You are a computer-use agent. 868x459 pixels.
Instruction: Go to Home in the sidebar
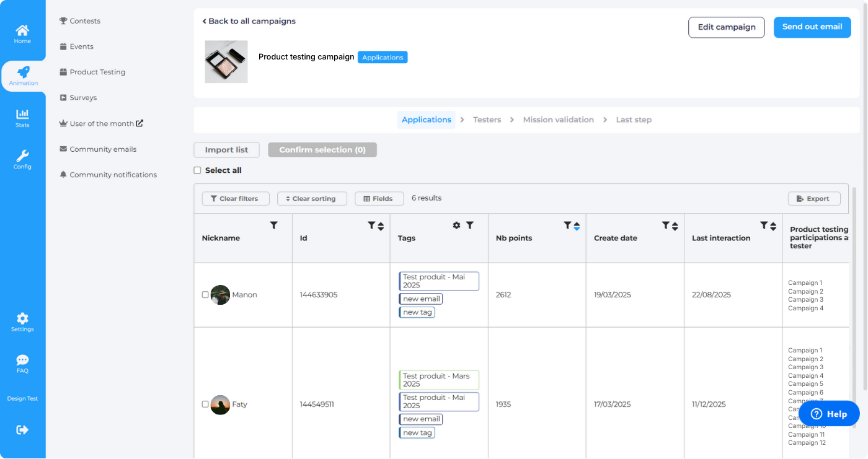click(22, 33)
